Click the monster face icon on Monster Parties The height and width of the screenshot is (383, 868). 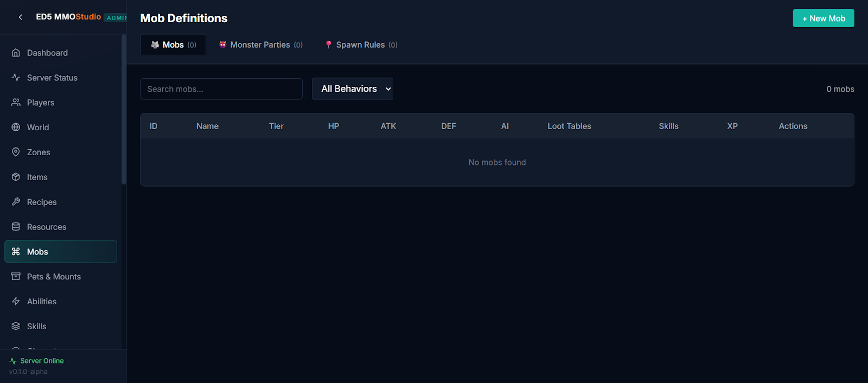[222, 44]
